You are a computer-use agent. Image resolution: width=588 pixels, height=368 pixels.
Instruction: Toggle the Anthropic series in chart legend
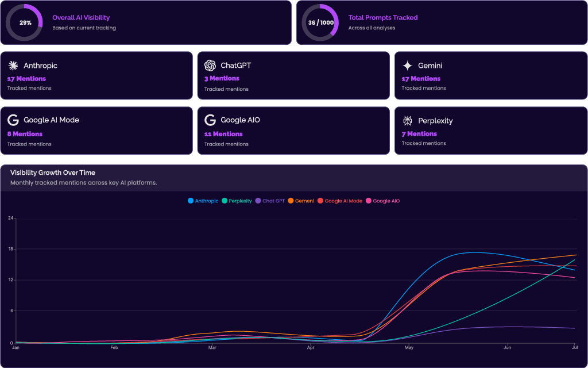(203, 201)
